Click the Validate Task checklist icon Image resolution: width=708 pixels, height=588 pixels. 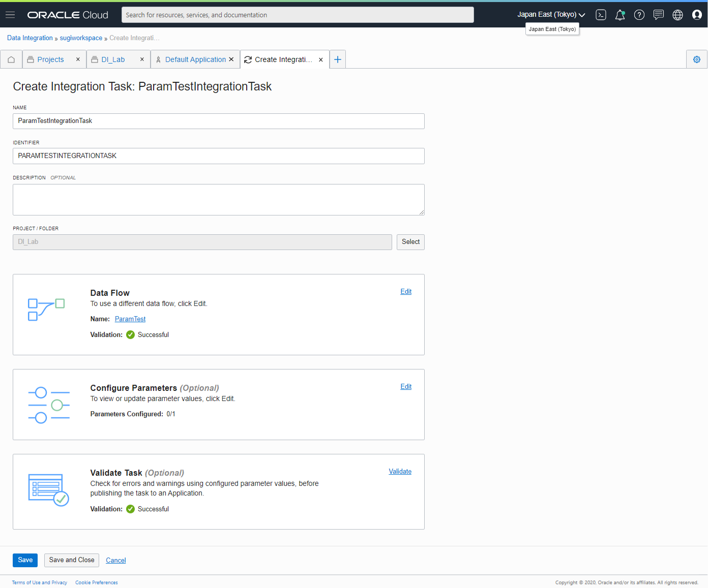pyautogui.click(x=49, y=490)
